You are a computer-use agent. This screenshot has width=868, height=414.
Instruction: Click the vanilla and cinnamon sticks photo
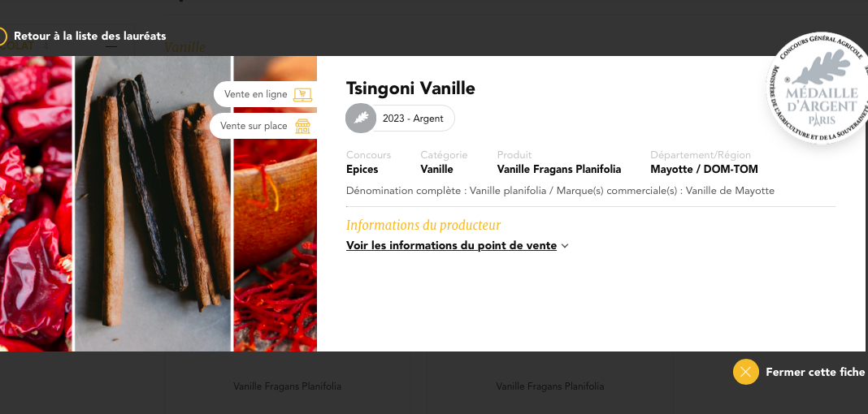[x=153, y=204]
